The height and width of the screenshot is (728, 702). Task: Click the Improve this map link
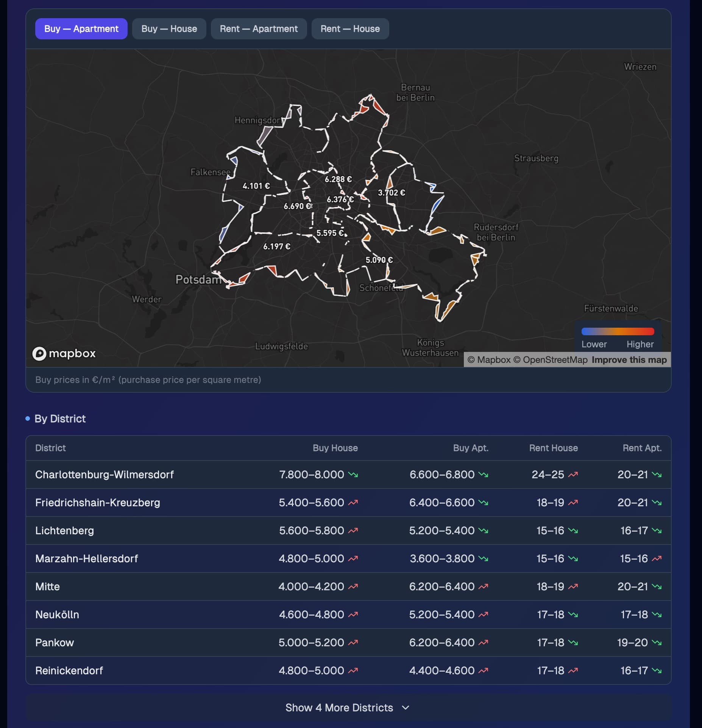click(629, 360)
